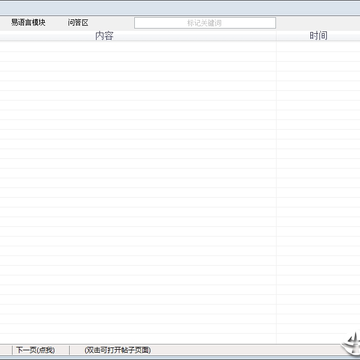Select the 时间 column header
Viewport: 360px width, 360px height.
318,36
